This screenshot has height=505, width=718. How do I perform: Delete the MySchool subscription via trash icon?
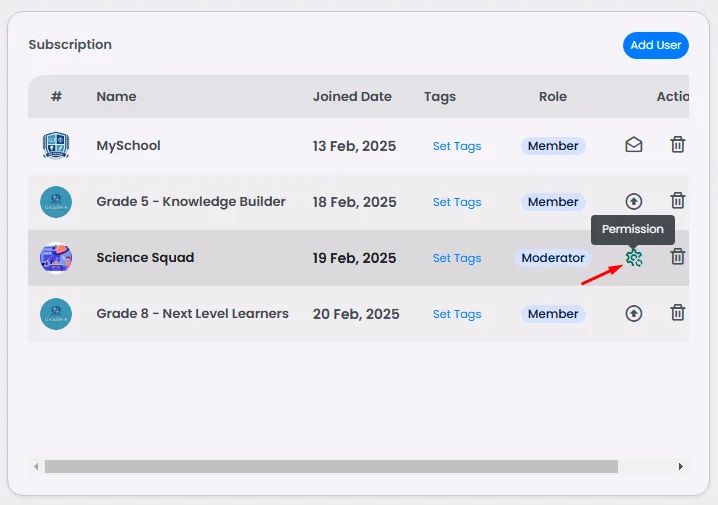click(x=677, y=145)
